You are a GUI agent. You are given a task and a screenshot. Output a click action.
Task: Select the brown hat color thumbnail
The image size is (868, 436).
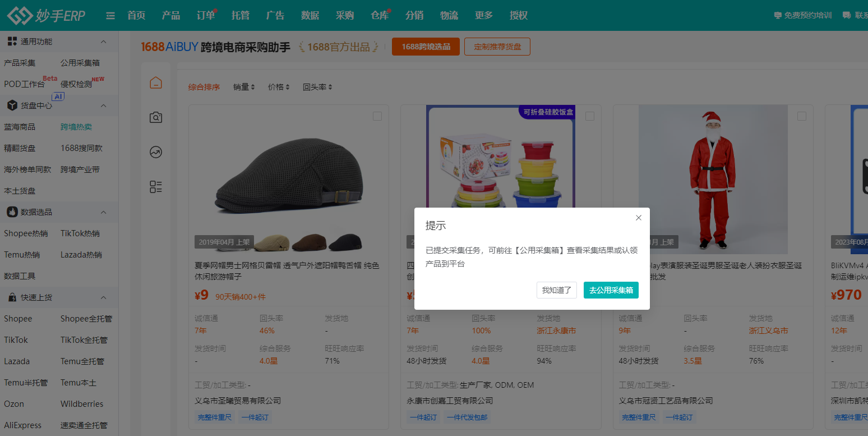coord(309,242)
